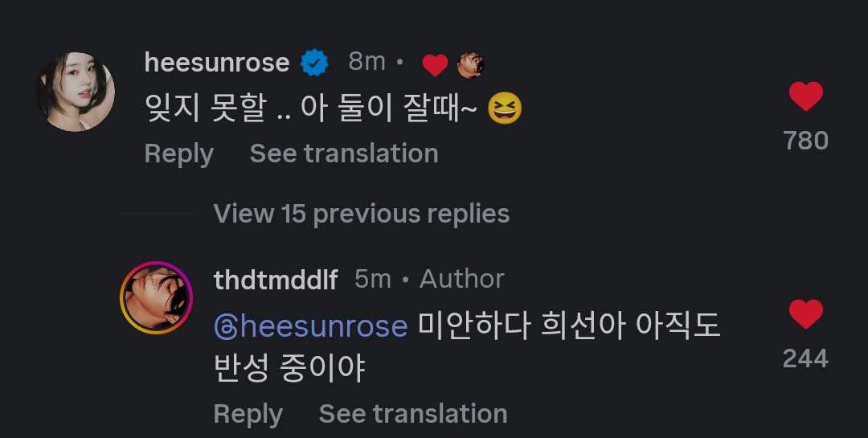Open the thdtmddlf username link
This screenshot has height=438, width=868.
[x=276, y=280]
